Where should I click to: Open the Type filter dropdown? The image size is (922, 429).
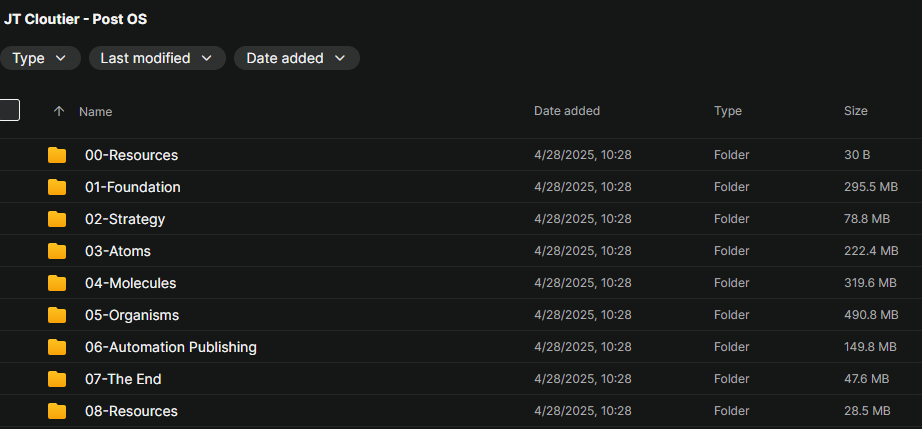pos(40,58)
